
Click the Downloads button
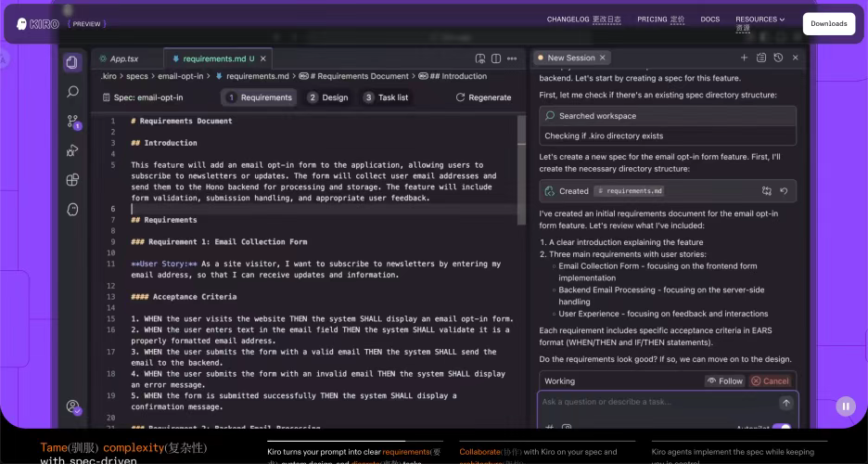828,23
